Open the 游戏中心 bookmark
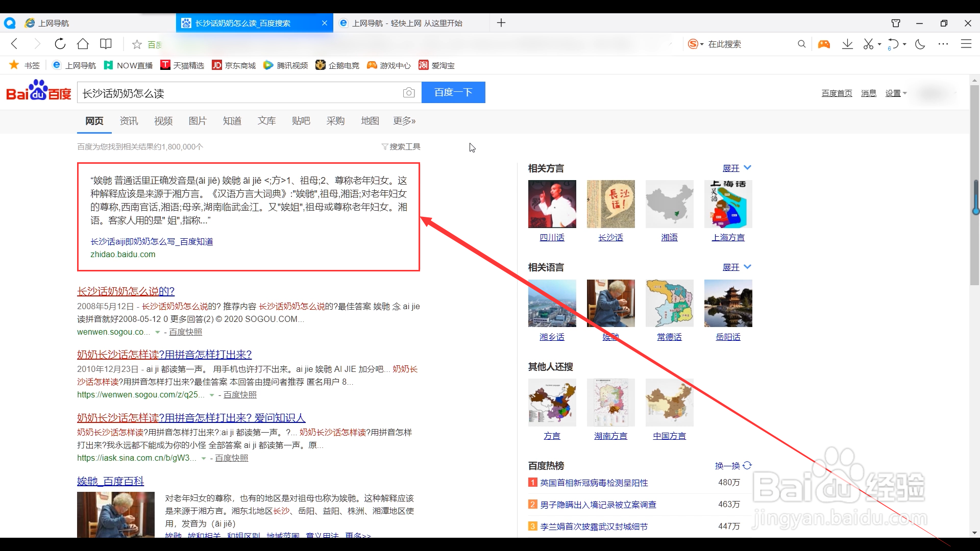The width and height of the screenshot is (980, 551). pos(389,65)
